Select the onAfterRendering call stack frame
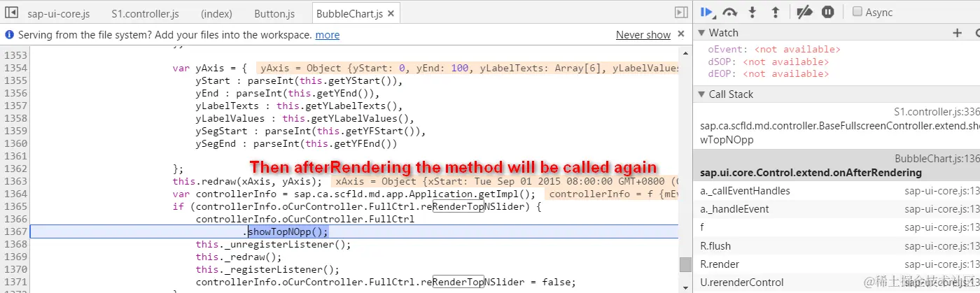 point(836,166)
